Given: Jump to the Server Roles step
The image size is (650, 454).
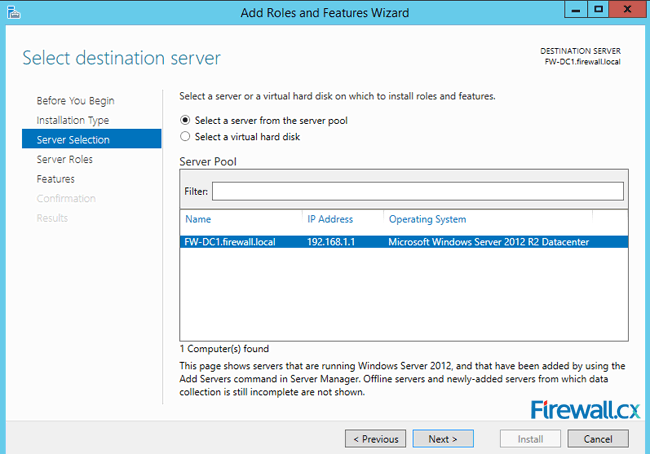Looking at the screenshot, I should point(65,159).
